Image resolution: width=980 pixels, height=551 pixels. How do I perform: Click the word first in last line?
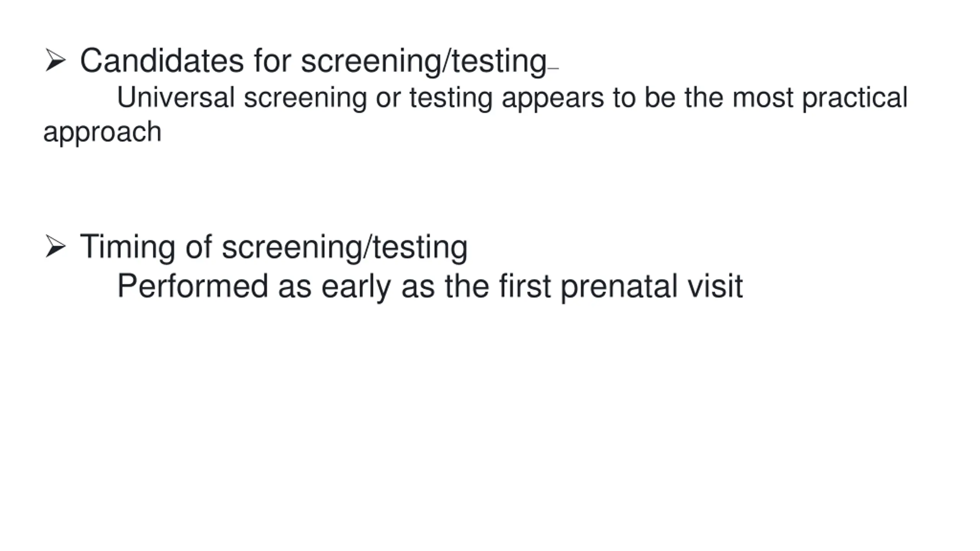[x=525, y=286]
